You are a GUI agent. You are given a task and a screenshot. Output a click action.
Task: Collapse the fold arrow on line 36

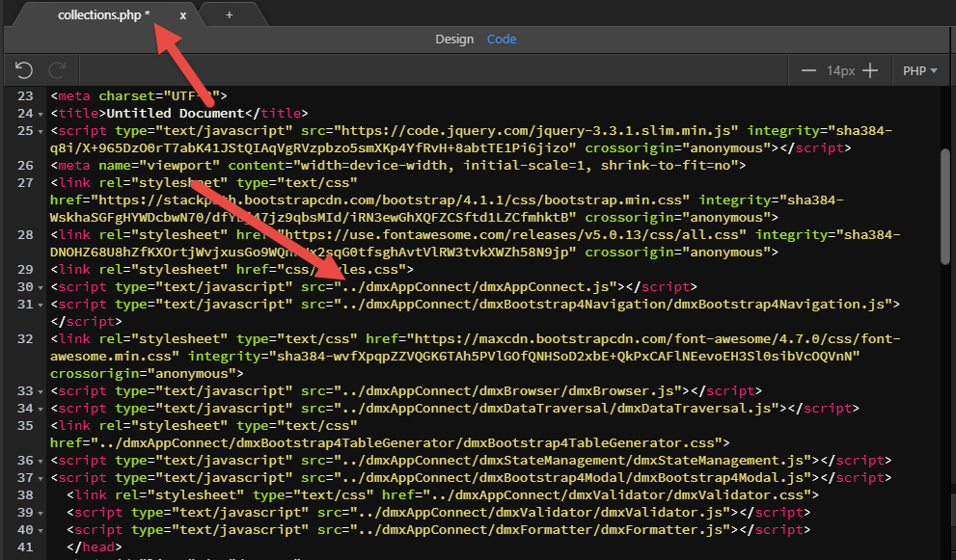tap(41, 462)
